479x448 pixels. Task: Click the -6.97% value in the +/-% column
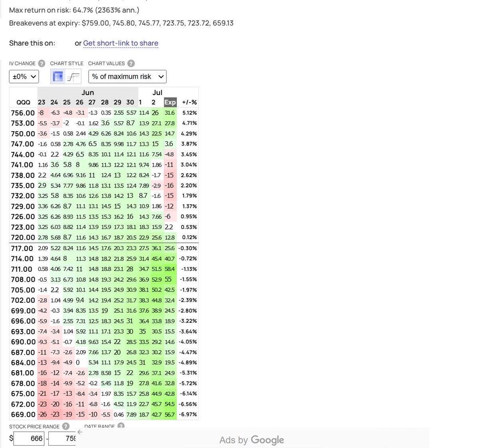coord(188,414)
